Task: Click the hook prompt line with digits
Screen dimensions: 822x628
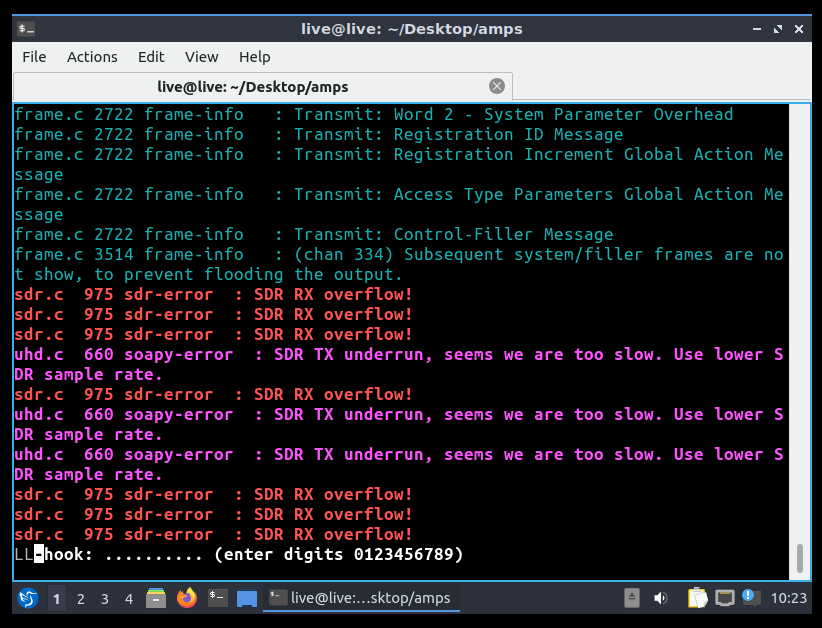Action: pos(239,554)
